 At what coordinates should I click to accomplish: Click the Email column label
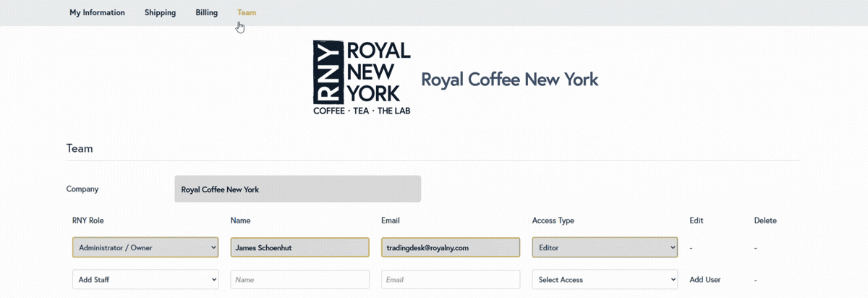(x=391, y=220)
